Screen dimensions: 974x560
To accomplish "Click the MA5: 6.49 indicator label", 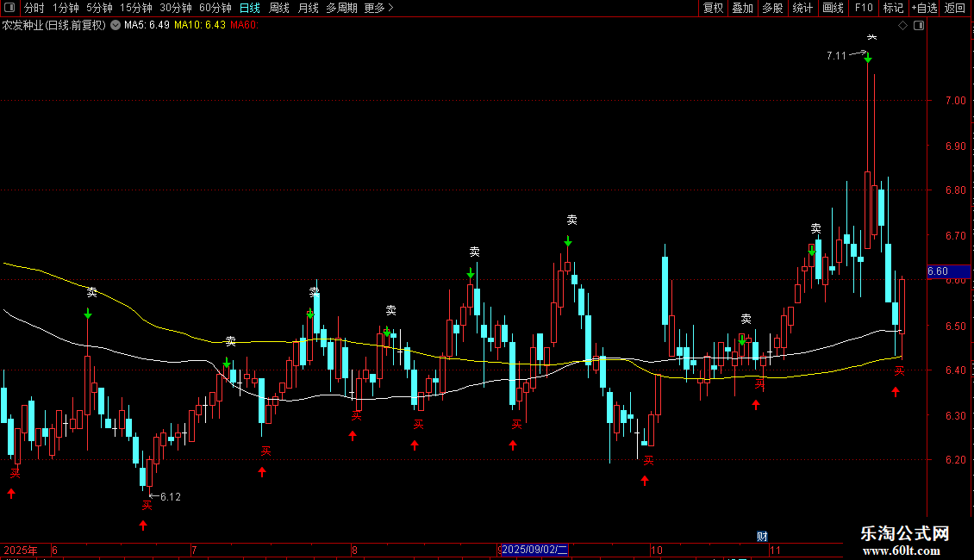I will click(147, 25).
